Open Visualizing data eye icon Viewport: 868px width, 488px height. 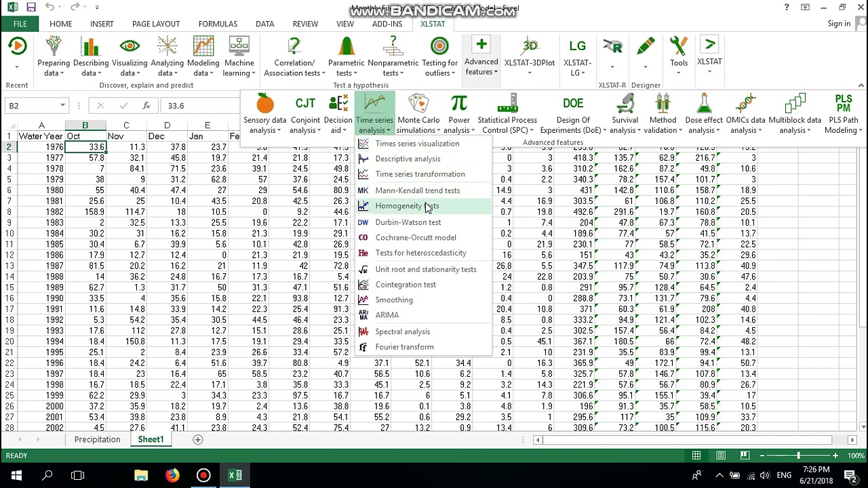pyautogui.click(x=129, y=46)
